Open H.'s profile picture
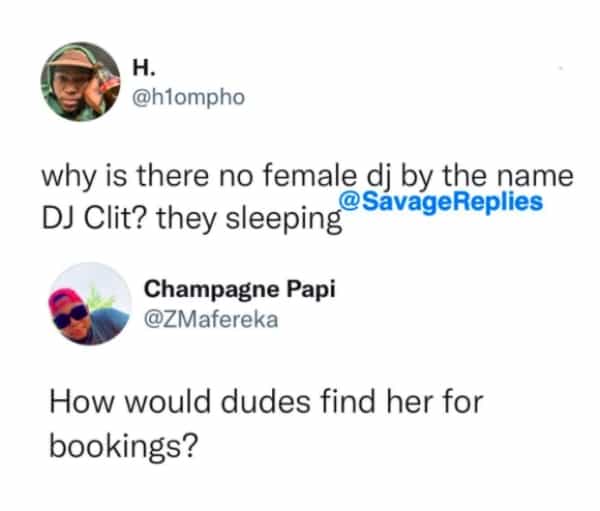600x511 pixels. pyautogui.click(x=80, y=82)
